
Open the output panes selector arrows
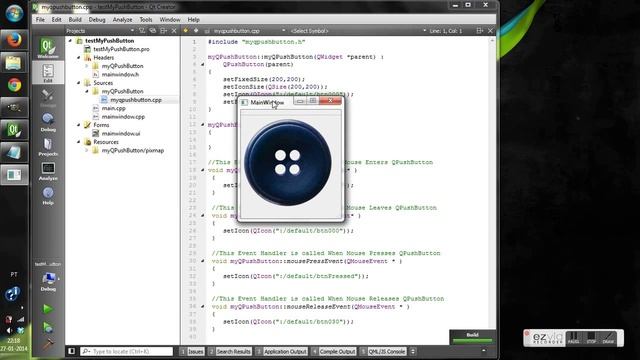413,351
